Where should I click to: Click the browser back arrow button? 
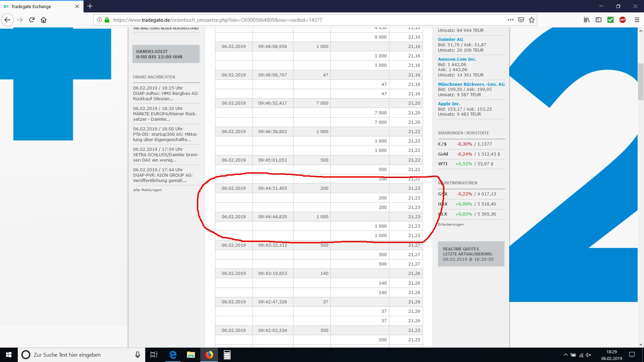point(7,20)
